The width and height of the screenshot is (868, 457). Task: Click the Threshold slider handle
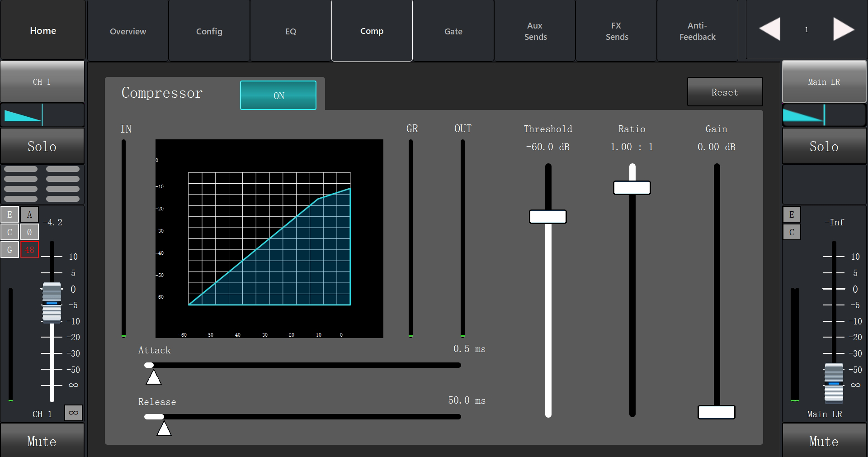point(548,217)
